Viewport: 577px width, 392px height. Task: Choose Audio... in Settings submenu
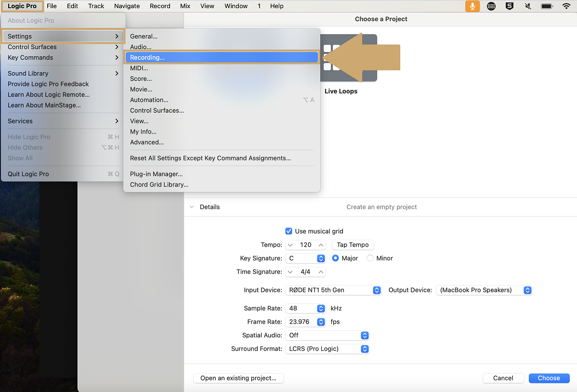point(222,47)
